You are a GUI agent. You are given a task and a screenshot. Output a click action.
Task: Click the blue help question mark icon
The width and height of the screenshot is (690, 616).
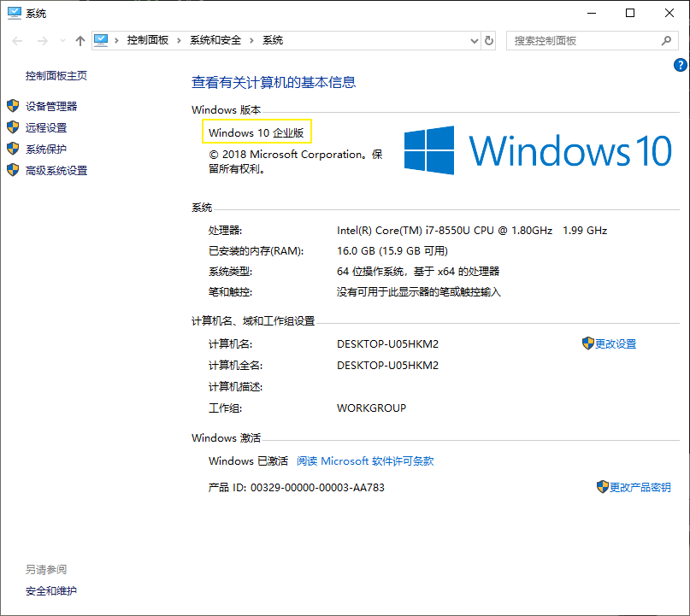(680, 65)
